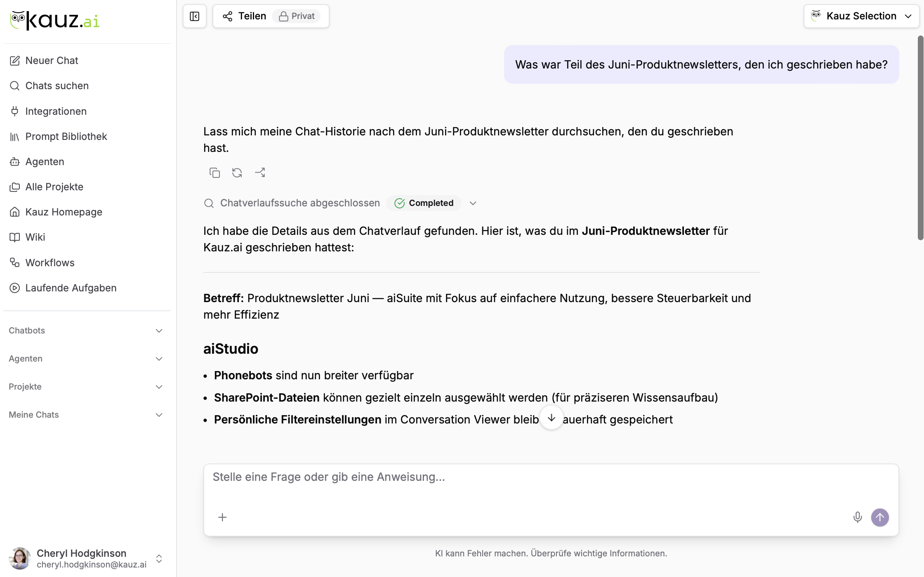
Task: Click the play-circle icon beside Laufende Aufgaben
Action: pos(15,288)
